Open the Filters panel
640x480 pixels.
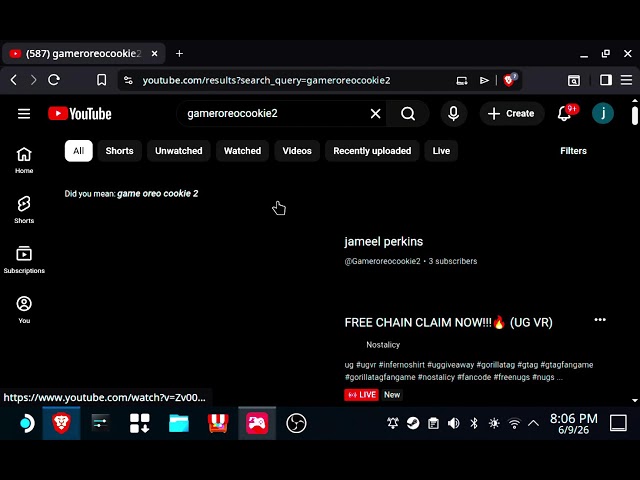[x=573, y=151]
